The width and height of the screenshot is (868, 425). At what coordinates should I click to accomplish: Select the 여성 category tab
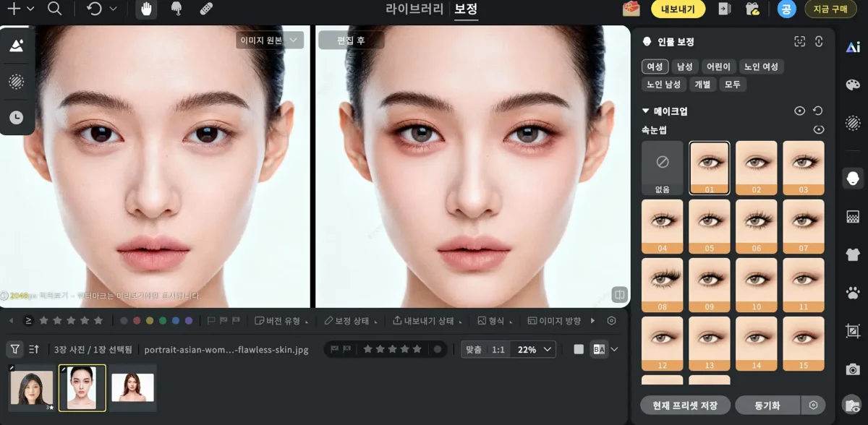point(655,66)
